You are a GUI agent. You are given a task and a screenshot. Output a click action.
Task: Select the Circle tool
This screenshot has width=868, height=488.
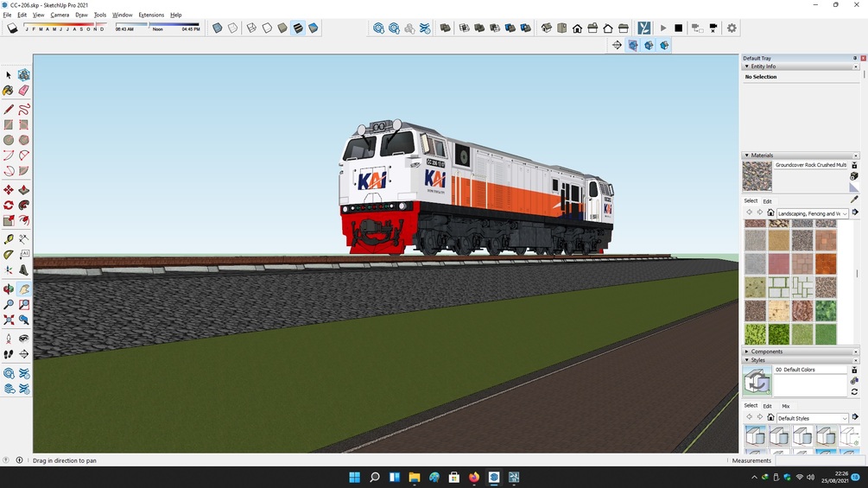click(9, 140)
